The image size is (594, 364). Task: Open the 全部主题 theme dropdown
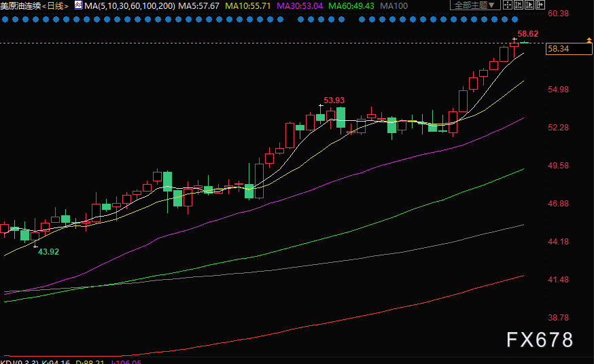tap(474, 5)
